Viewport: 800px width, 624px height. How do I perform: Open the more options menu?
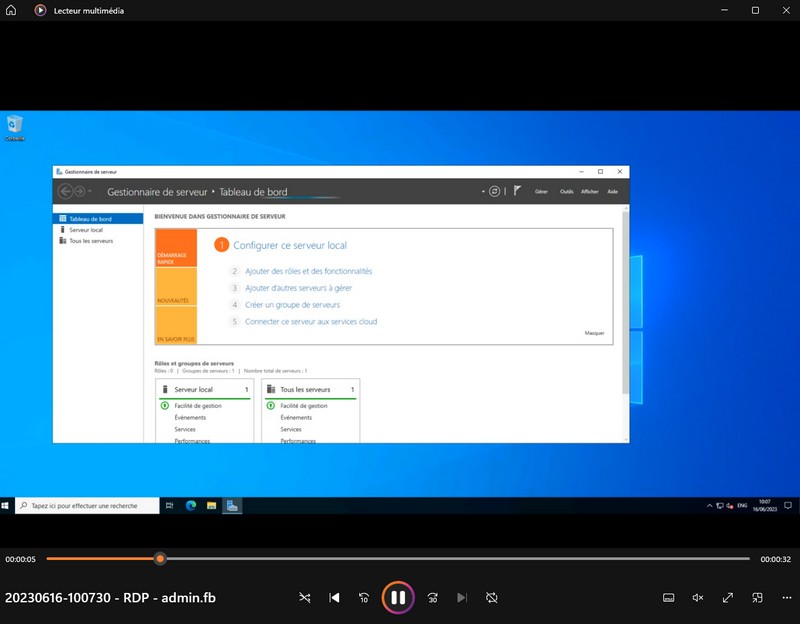coord(787,598)
